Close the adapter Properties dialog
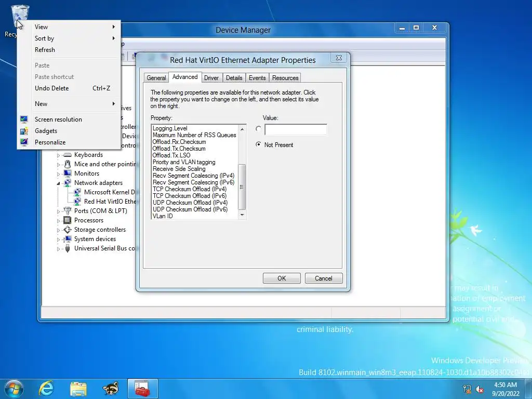 pos(339,58)
